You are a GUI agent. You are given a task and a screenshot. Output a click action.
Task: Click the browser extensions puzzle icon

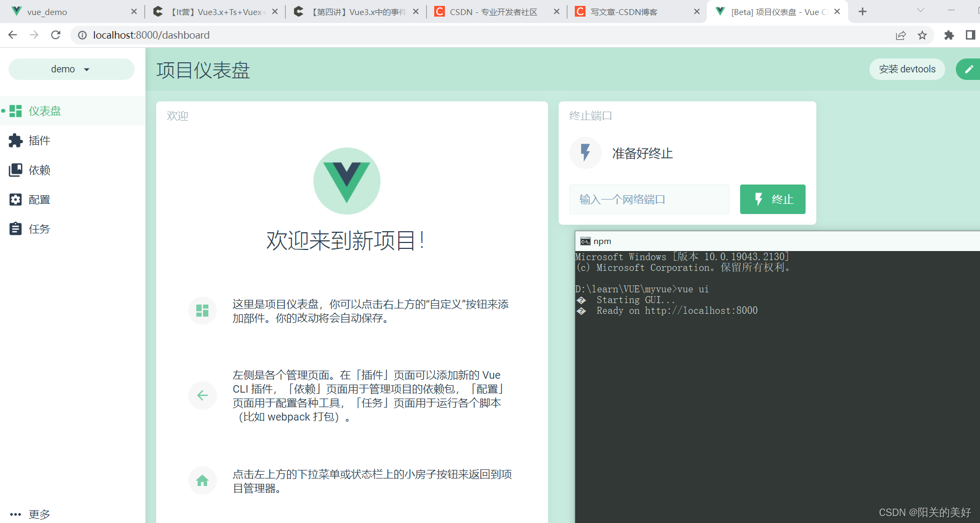(949, 35)
